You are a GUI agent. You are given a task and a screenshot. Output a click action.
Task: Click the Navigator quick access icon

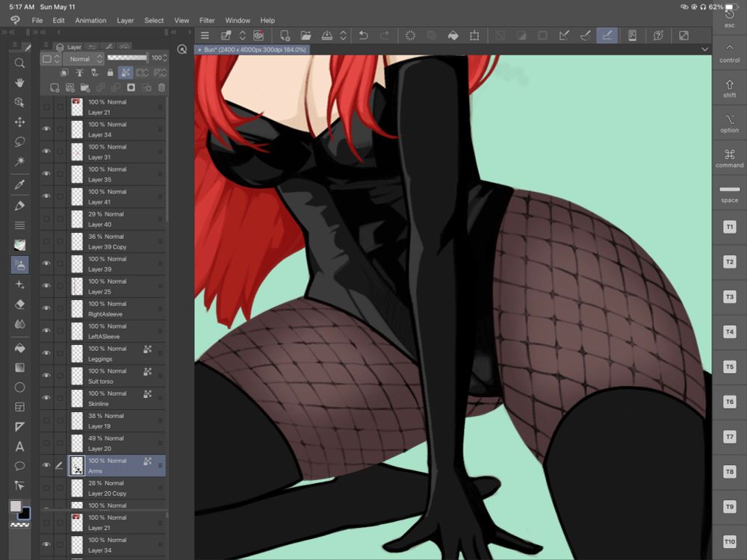182,49
